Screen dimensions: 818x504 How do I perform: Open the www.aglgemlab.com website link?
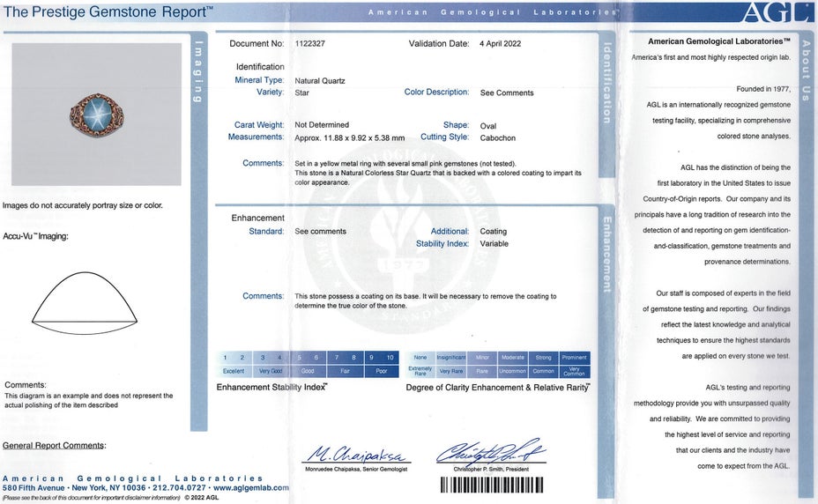pyautogui.click(x=250, y=487)
